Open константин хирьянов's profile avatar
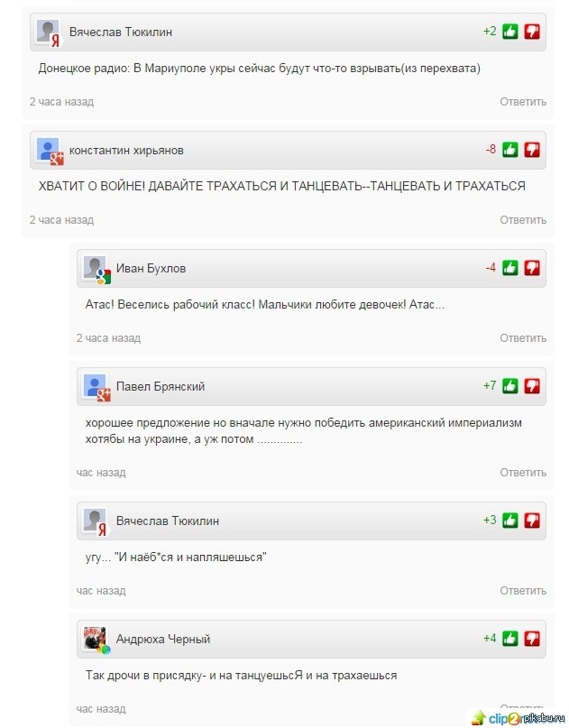This screenshot has height=728, width=569. click(49, 151)
